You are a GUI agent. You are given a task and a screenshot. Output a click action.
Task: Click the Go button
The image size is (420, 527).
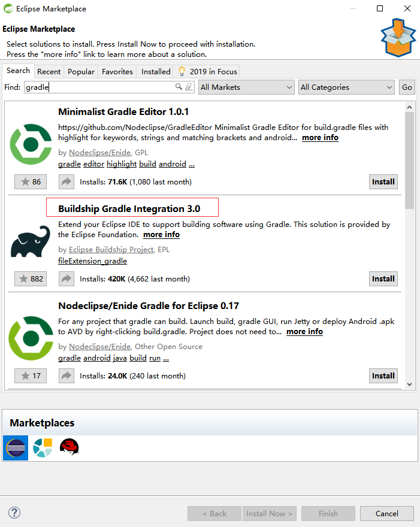coord(407,87)
